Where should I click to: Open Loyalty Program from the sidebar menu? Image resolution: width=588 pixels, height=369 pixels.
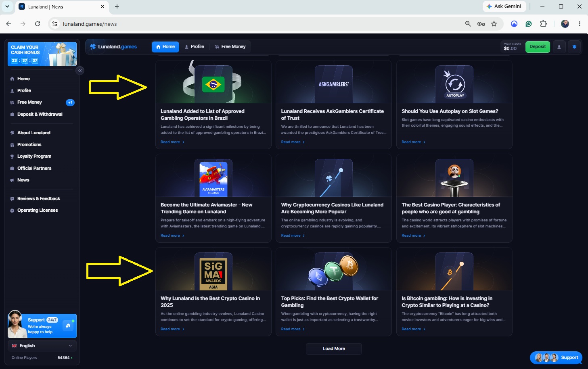click(34, 156)
